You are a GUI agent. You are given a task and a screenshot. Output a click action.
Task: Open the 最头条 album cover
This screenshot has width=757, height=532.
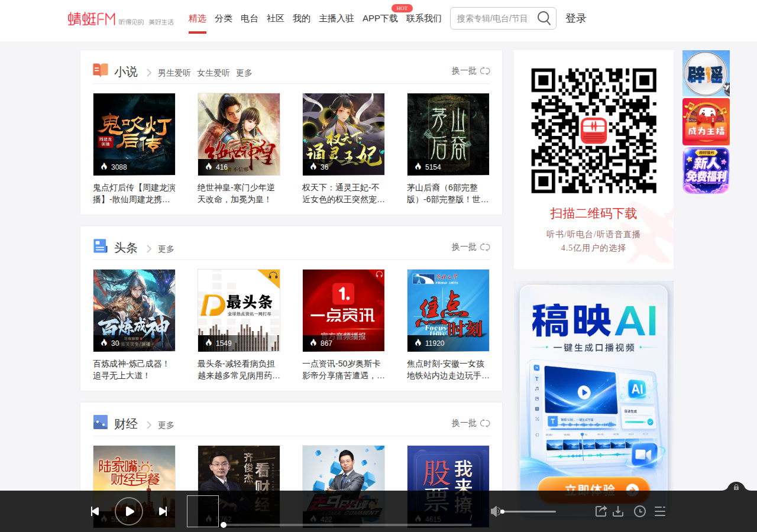[x=239, y=310]
